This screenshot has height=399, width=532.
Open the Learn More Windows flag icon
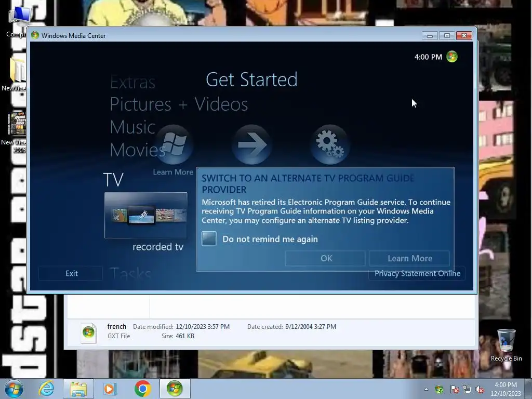pyautogui.click(x=174, y=144)
